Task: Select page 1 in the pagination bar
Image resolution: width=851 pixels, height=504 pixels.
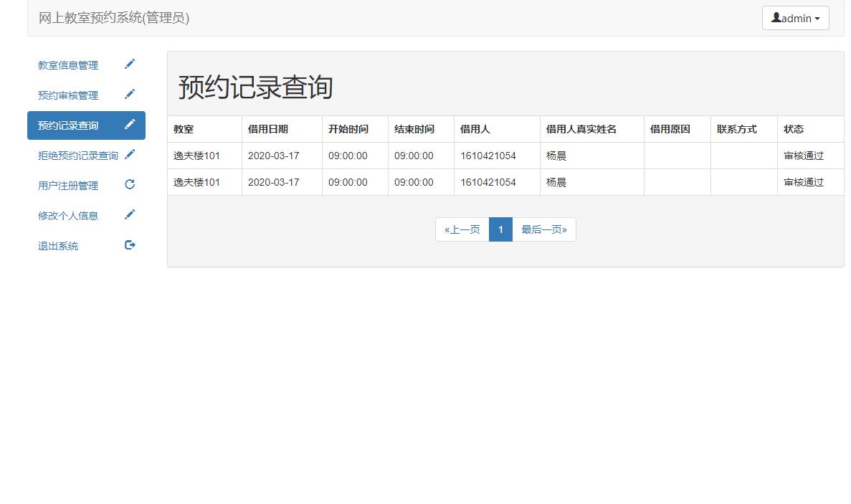Action: click(x=500, y=229)
